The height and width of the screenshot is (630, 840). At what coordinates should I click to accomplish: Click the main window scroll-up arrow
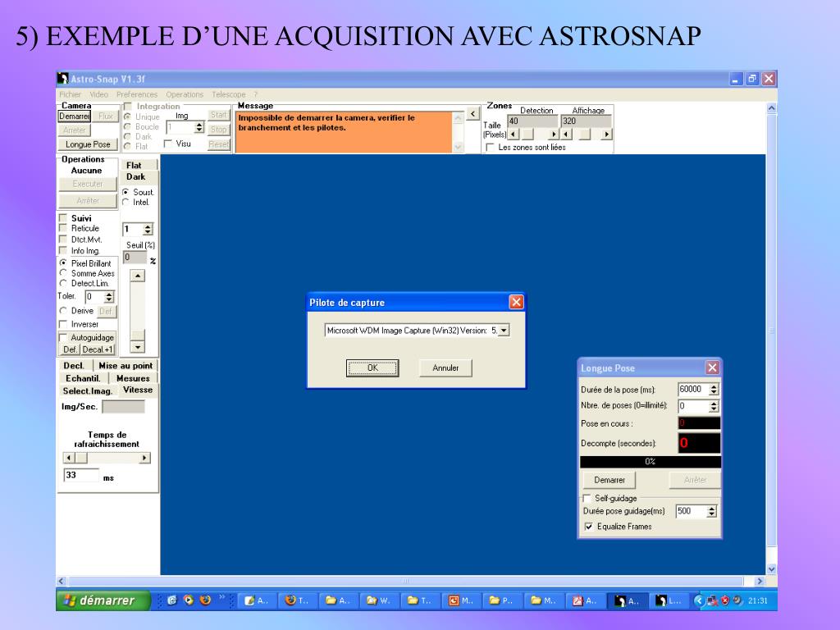point(771,108)
